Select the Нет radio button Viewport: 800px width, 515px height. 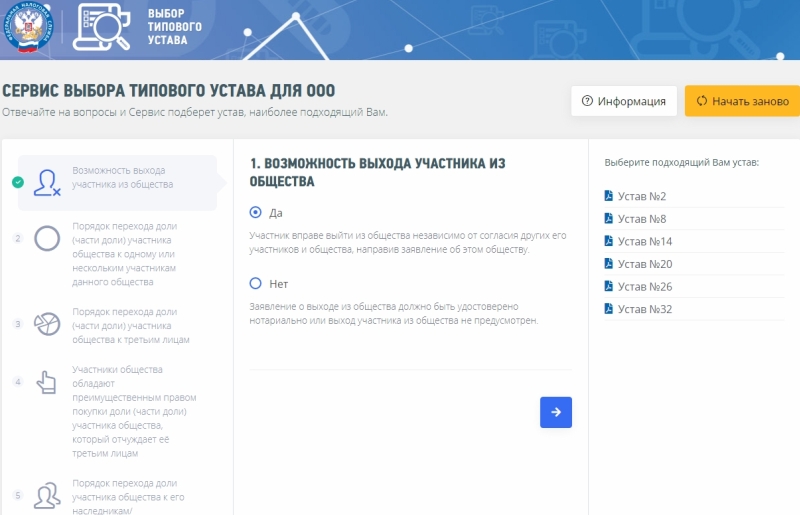pyautogui.click(x=256, y=283)
